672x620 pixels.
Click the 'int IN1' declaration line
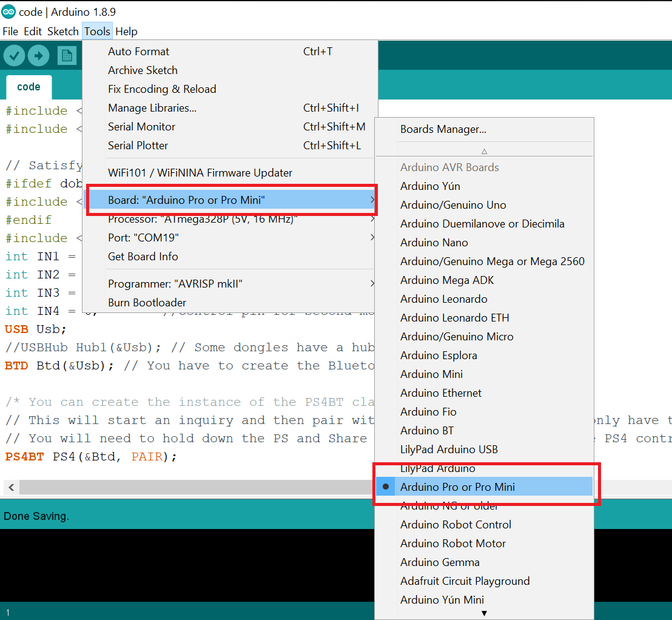(41, 257)
